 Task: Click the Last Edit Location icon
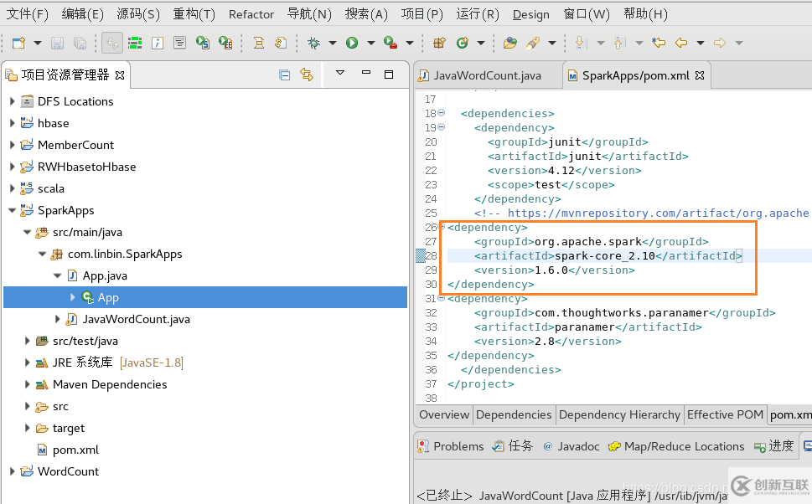pyautogui.click(x=659, y=43)
